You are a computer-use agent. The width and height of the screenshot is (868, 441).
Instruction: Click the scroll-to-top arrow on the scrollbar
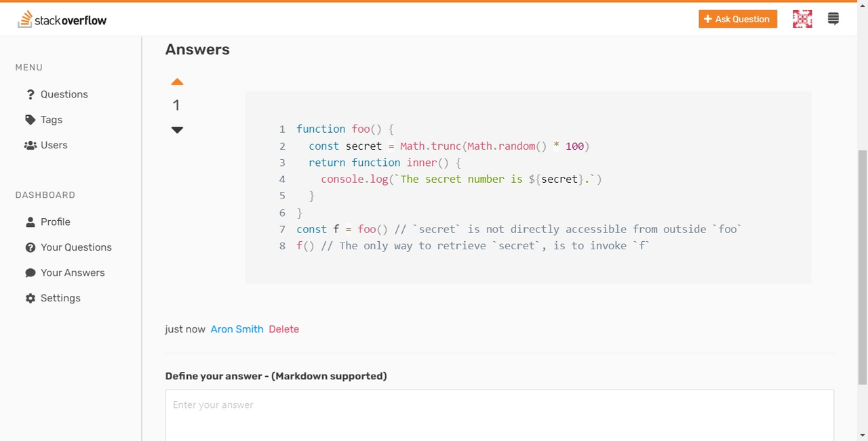863,5
